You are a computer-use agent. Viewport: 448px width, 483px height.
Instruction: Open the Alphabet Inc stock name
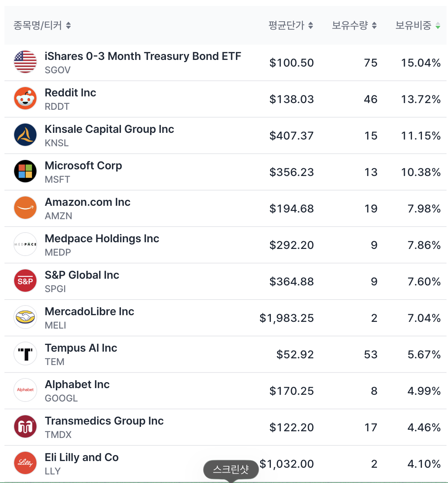click(77, 384)
